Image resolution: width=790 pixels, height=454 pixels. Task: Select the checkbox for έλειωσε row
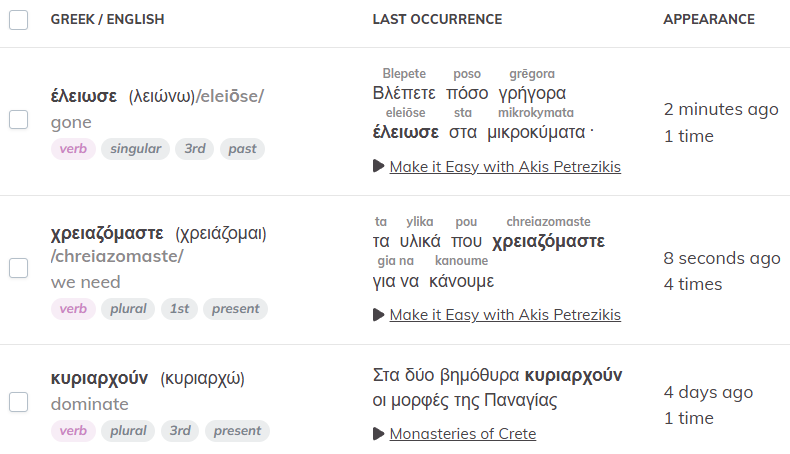pyautogui.click(x=19, y=120)
